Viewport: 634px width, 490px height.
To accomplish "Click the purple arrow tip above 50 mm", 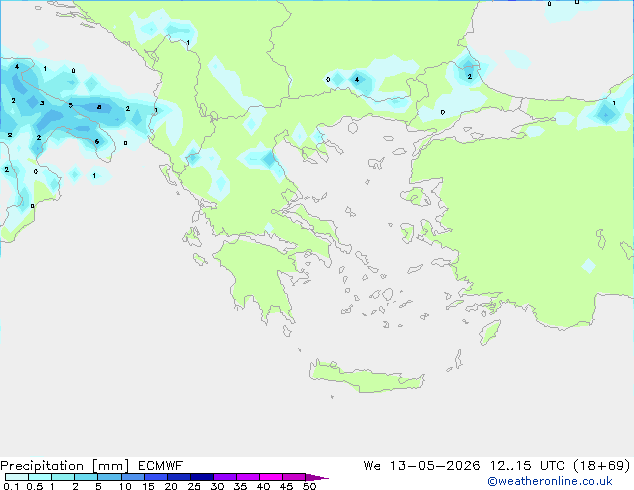I will [x=317, y=477].
